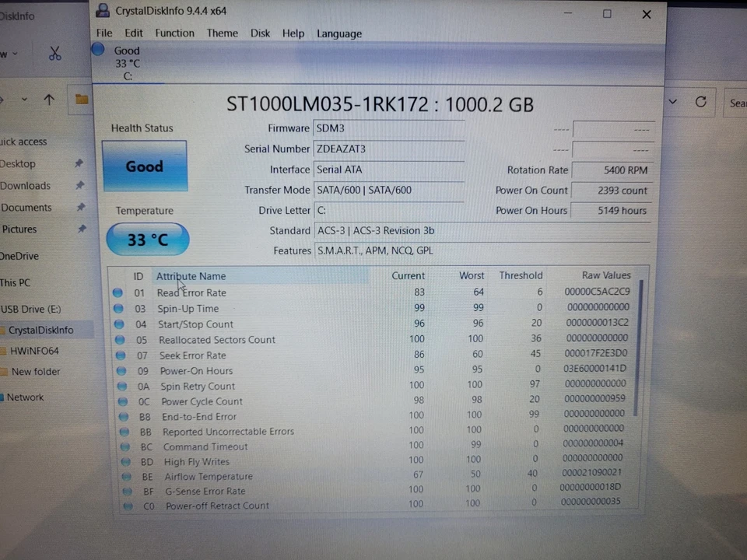Open Desktop in Explorer quick access

18,164
